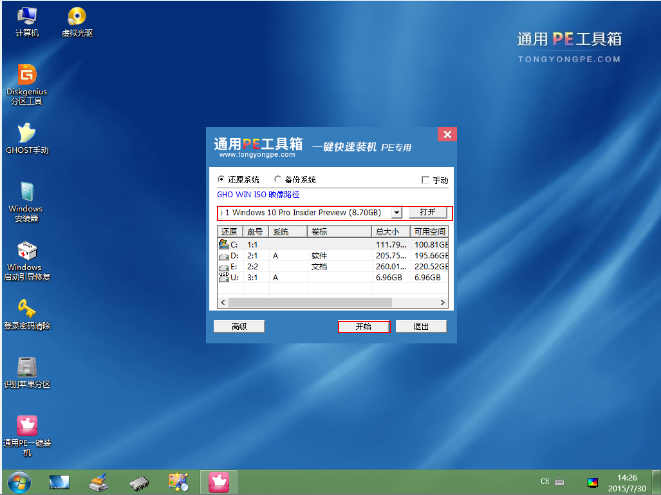Image resolution: width=661 pixels, height=495 pixels.
Task: Click the monitor icon on taskbar
Action: (59, 482)
